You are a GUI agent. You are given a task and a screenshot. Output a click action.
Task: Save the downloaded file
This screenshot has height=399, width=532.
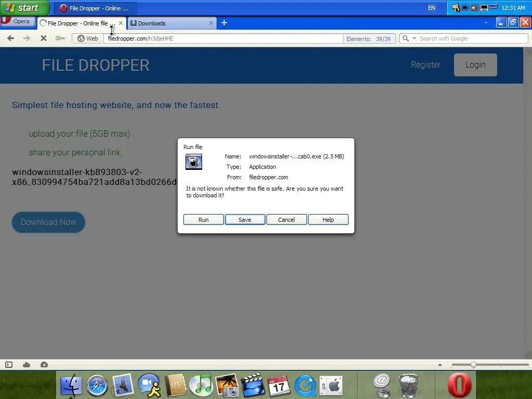tap(245, 220)
